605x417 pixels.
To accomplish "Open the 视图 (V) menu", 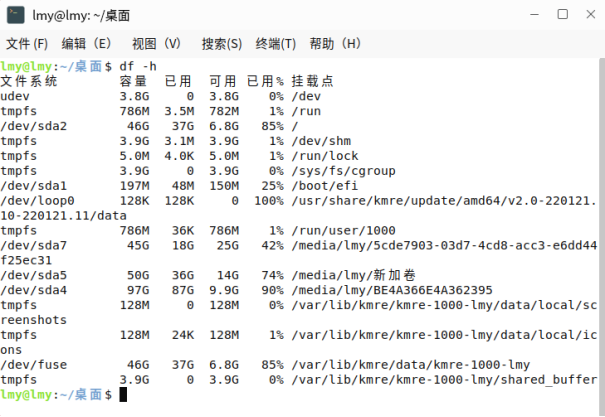I will pos(157,44).
